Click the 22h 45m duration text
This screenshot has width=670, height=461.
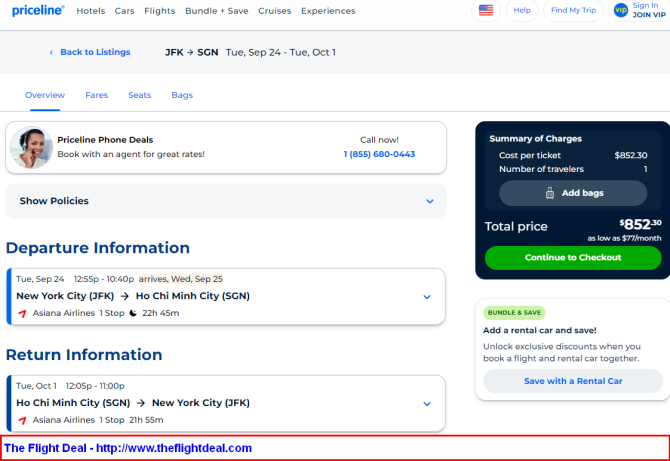(161, 313)
